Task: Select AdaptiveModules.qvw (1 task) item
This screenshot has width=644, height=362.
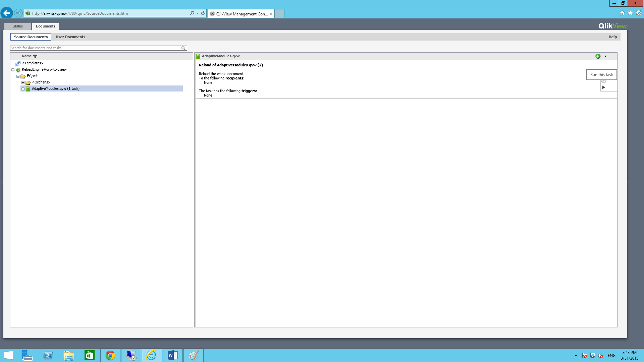Action: (56, 89)
